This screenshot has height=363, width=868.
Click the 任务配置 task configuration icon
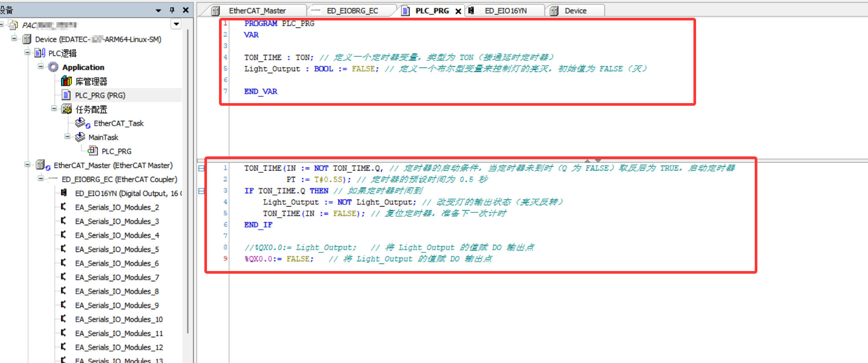[x=67, y=109]
